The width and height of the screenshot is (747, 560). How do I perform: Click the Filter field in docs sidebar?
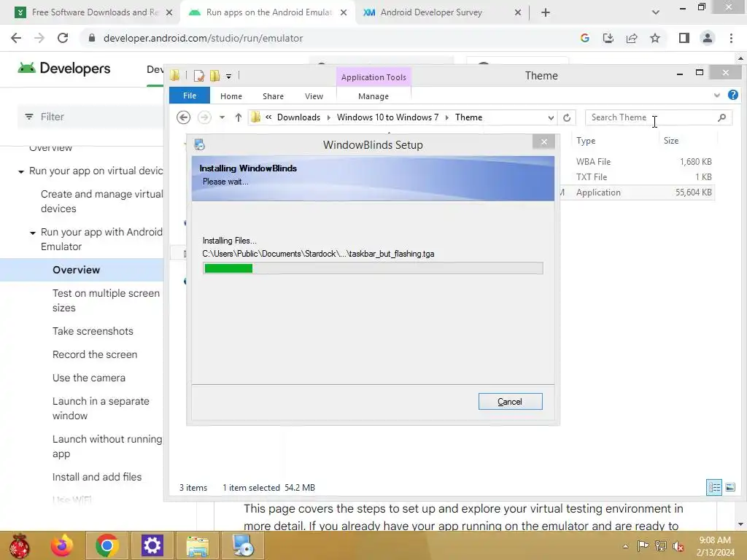90,117
